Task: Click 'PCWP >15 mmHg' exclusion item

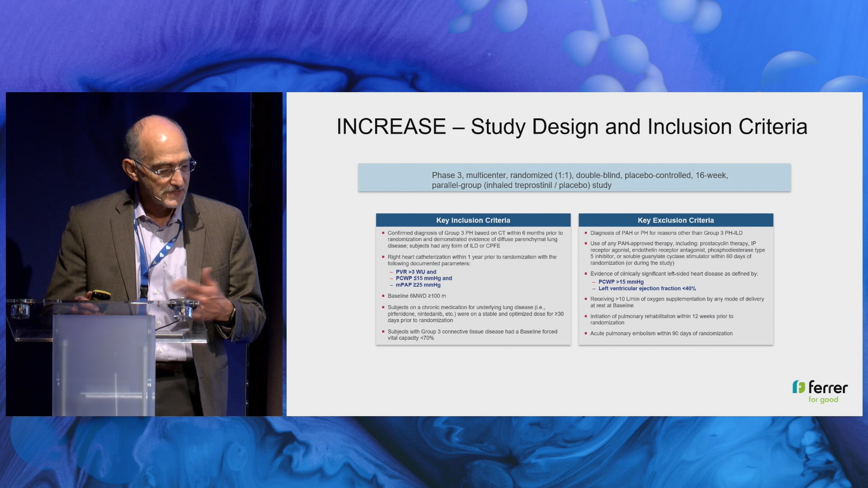Action: coord(621,282)
